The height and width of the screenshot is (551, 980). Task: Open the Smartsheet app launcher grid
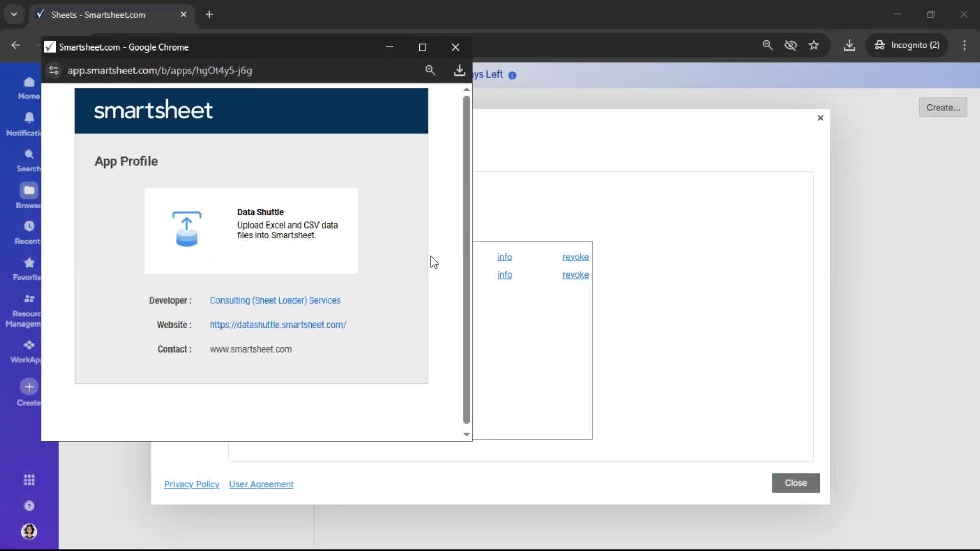(29, 480)
